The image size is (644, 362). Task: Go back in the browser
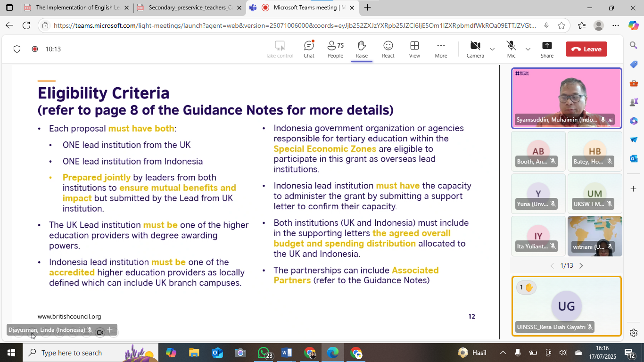click(x=9, y=25)
